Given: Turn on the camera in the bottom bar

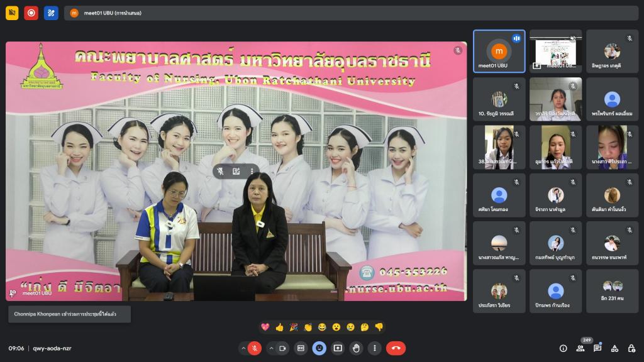Looking at the screenshot, I should (282, 348).
